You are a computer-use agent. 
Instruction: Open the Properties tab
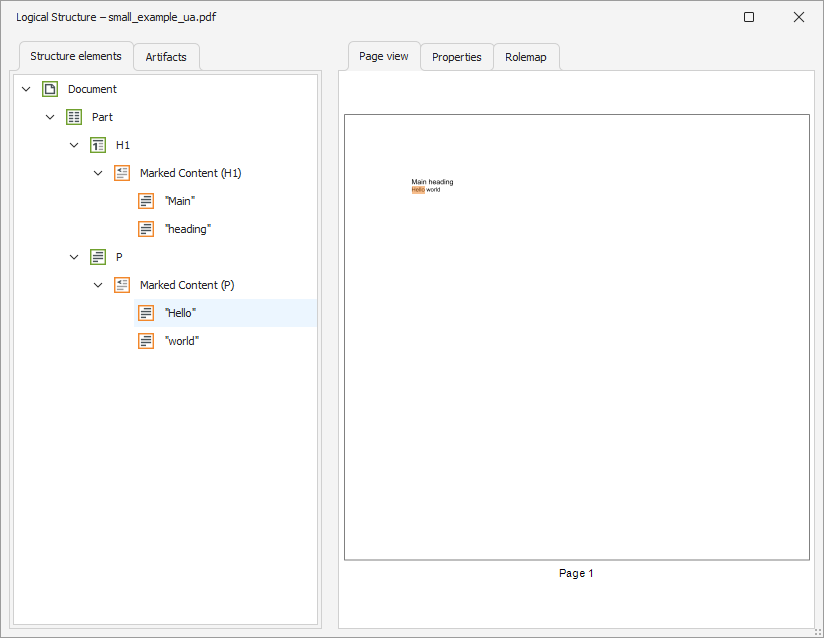tap(456, 57)
